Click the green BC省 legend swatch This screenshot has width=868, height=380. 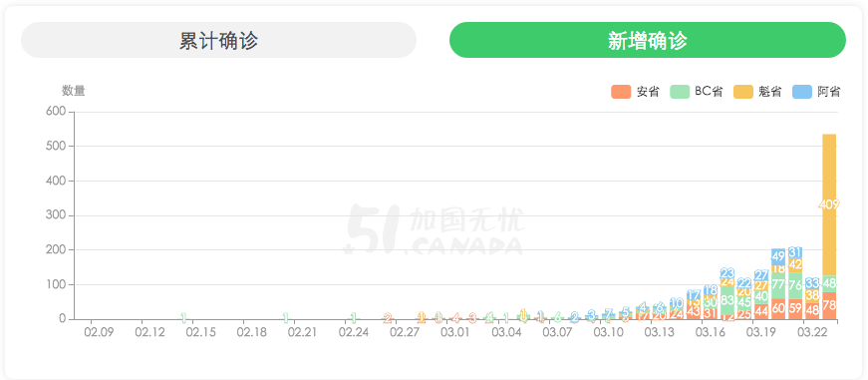point(680,92)
